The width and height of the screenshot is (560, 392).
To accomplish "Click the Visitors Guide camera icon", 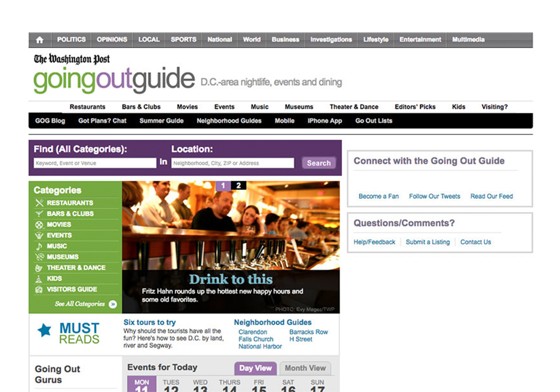I will pos(39,290).
